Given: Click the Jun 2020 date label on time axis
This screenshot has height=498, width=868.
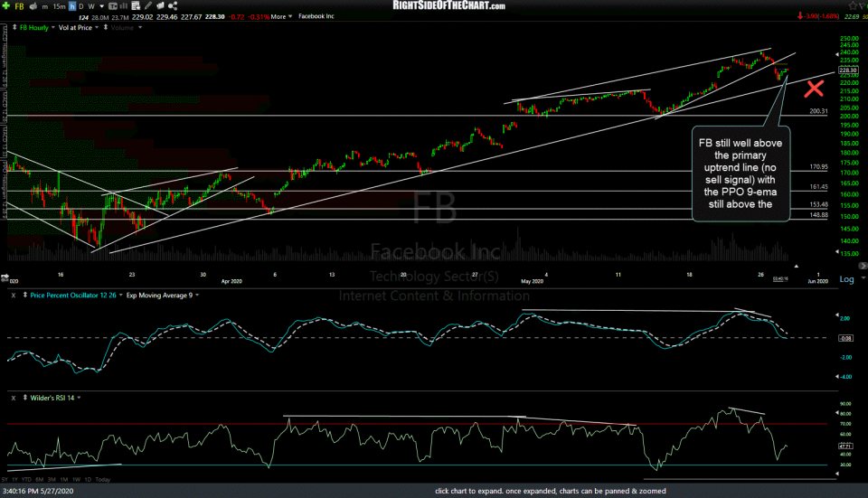Looking at the screenshot, I should tap(817, 282).
